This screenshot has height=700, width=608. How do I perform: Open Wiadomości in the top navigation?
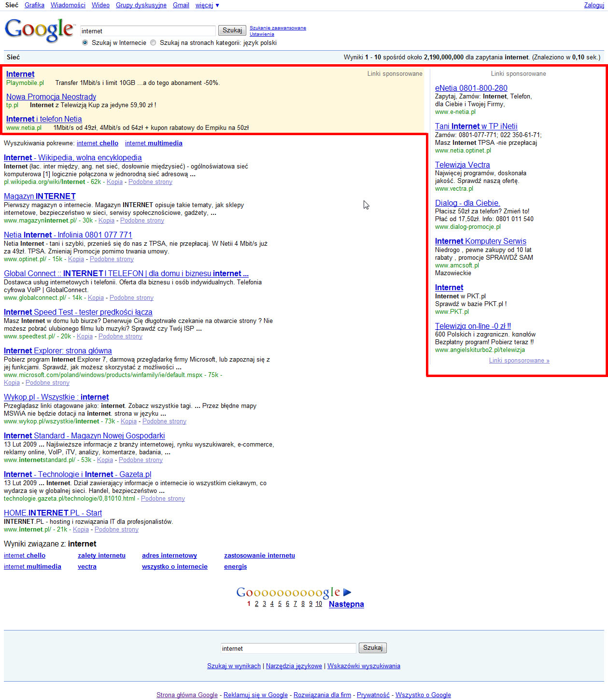(68, 5)
